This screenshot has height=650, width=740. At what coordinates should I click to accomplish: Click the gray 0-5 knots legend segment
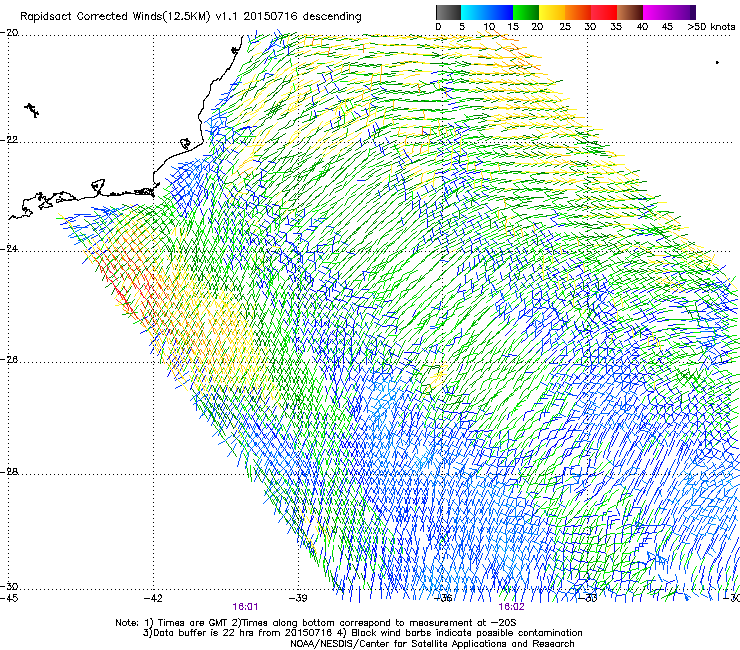click(x=448, y=12)
